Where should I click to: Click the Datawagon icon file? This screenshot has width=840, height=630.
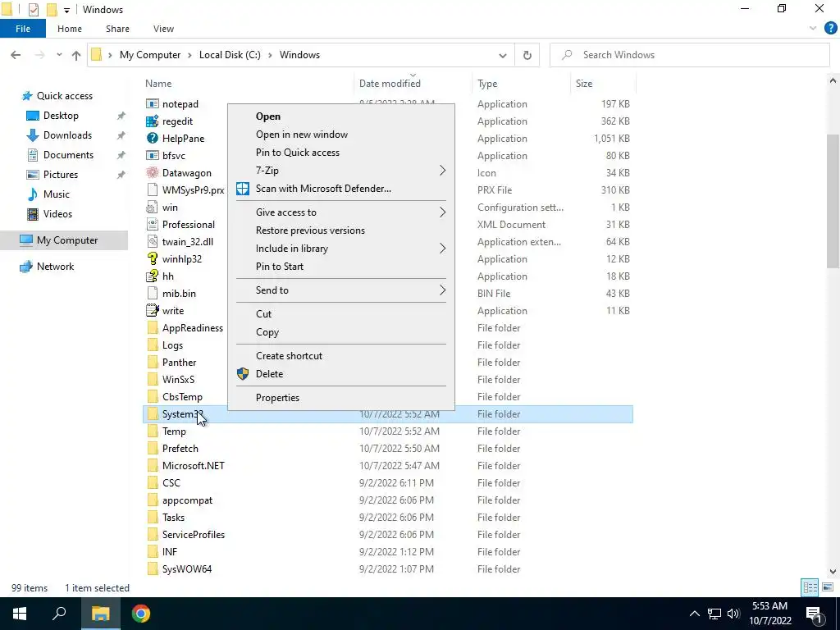coord(153,172)
